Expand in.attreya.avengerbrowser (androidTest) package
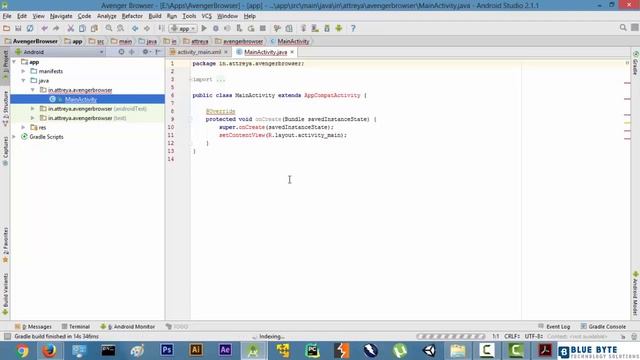640x360 pixels. [x=33, y=109]
